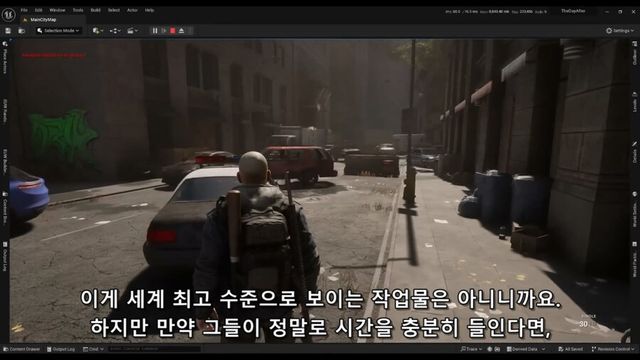Open the Revision Control menu
640x360 pixels.
coord(613,349)
